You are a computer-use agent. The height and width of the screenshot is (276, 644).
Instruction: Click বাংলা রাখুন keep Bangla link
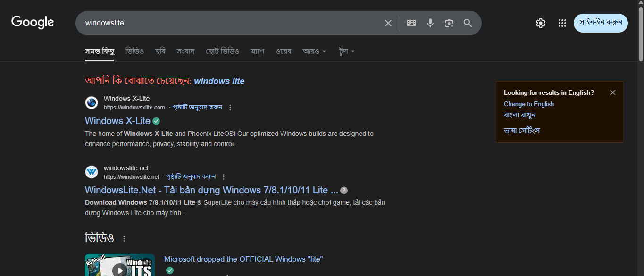tap(520, 115)
